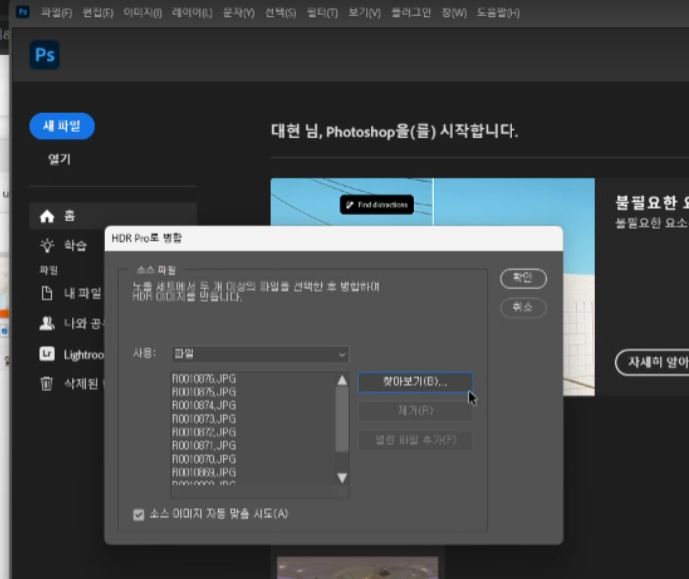The height and width of the screenshot is (579, 689).
Task: Click the 나와 공유 people icon
Action: coord(47,324)
